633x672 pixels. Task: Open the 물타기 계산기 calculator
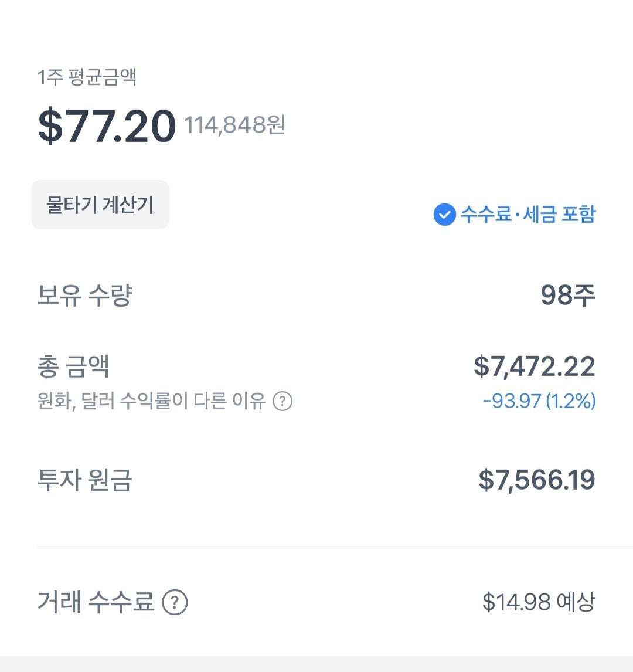point(100,205)
